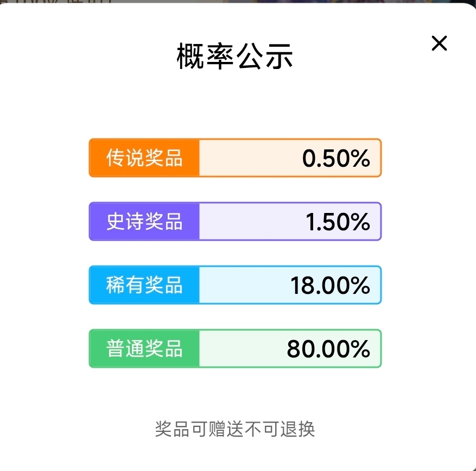Image resolution: width=476 pixels, height=471 pixels.
Task: Click the light blue rare prize bar
Action: pos(290,285)
